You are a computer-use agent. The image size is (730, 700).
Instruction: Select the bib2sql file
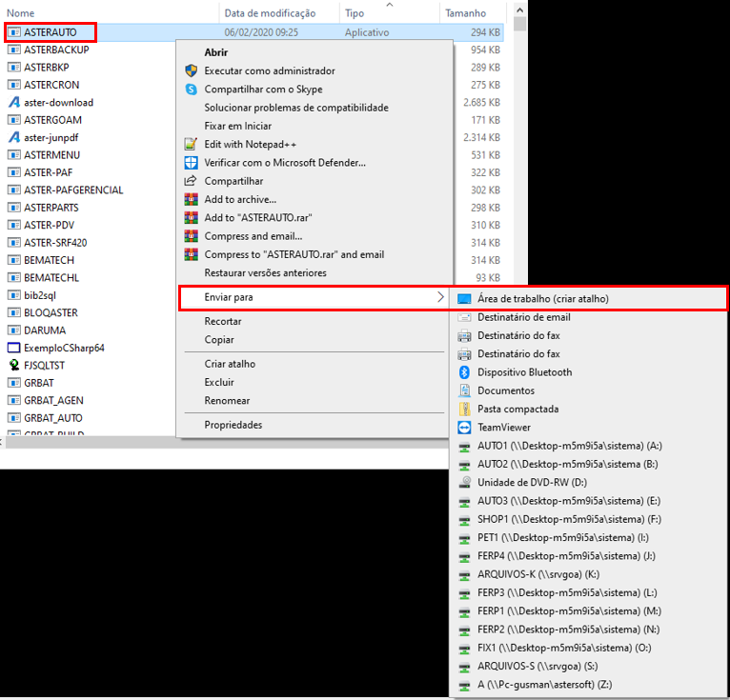point(40,295)
